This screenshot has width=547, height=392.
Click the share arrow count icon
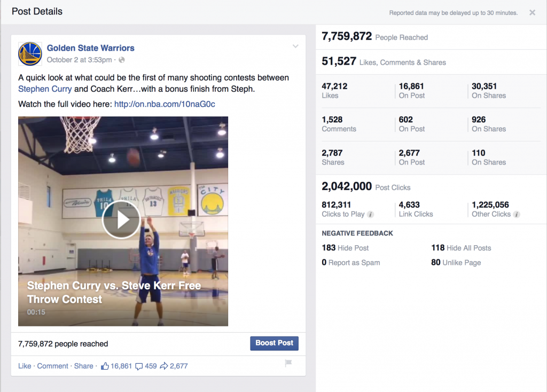click(163, 366)
